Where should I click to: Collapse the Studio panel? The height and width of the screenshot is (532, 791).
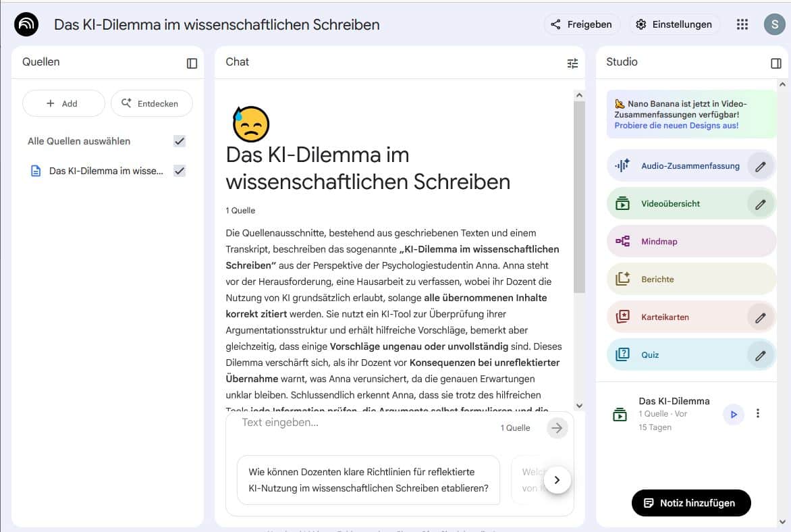click(775, 63)
